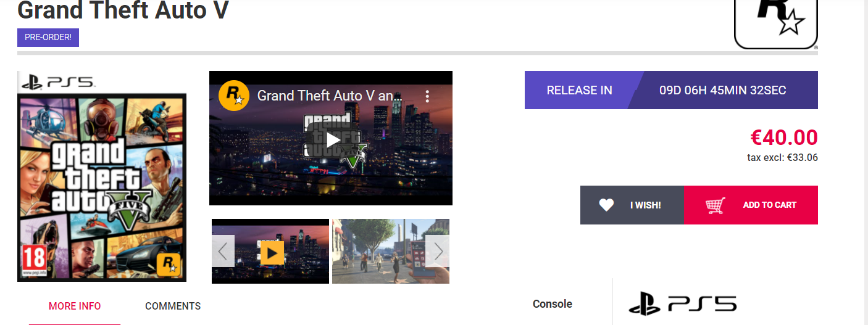Show previous thumbnail in the media carousel
868x325 pixels.
tap(223, 251)
